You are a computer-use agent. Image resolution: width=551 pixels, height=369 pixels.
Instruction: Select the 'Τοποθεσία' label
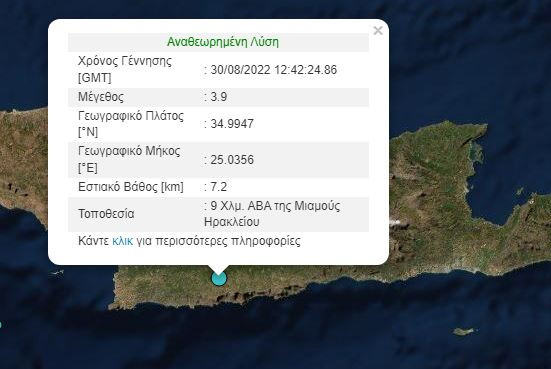(x=106, y=214)
